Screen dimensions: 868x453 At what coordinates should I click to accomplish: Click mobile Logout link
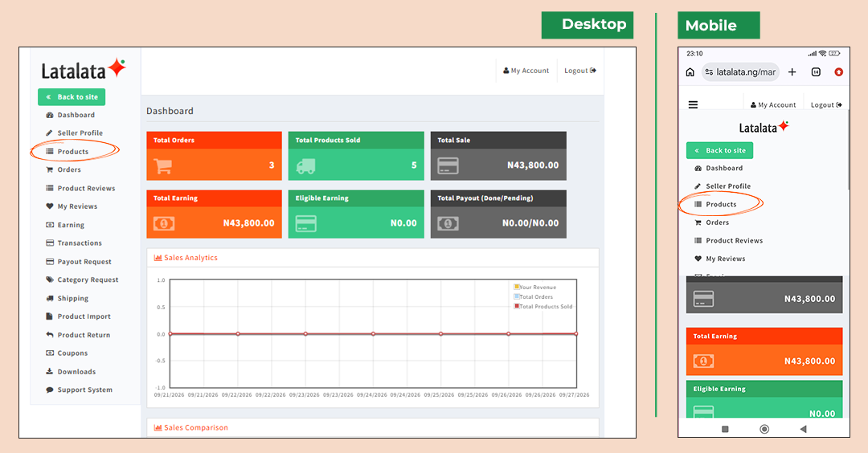click(x=826, y=105)
